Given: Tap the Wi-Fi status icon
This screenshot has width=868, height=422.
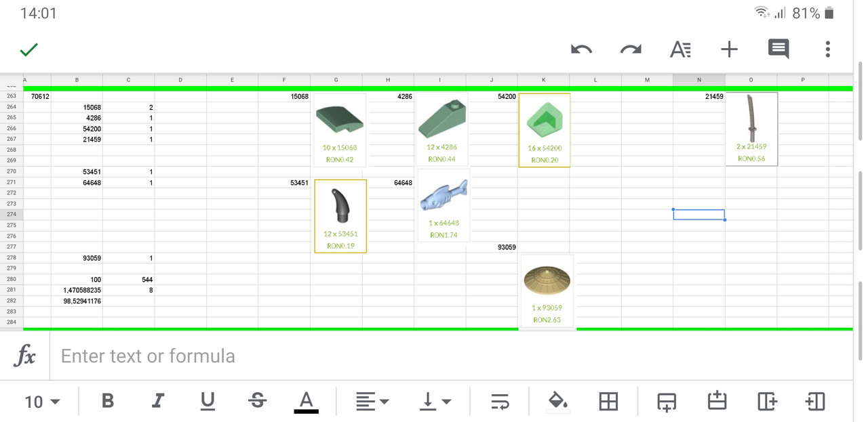Looking at the screenshot, I should coord(762,13).
